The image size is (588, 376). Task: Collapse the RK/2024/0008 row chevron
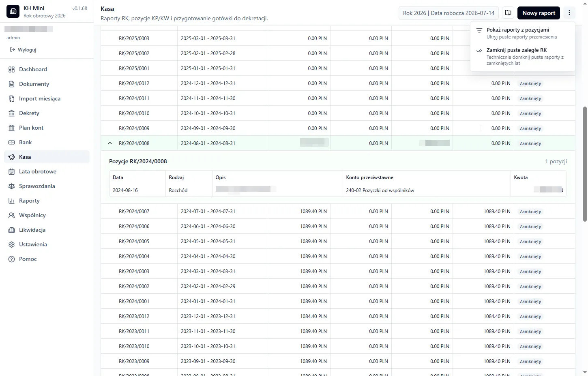110,143
